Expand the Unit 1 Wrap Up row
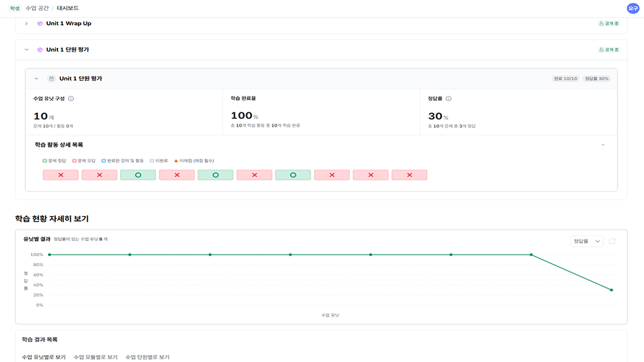Viewport: 644px width, 362px height. [x=26, y=24]
